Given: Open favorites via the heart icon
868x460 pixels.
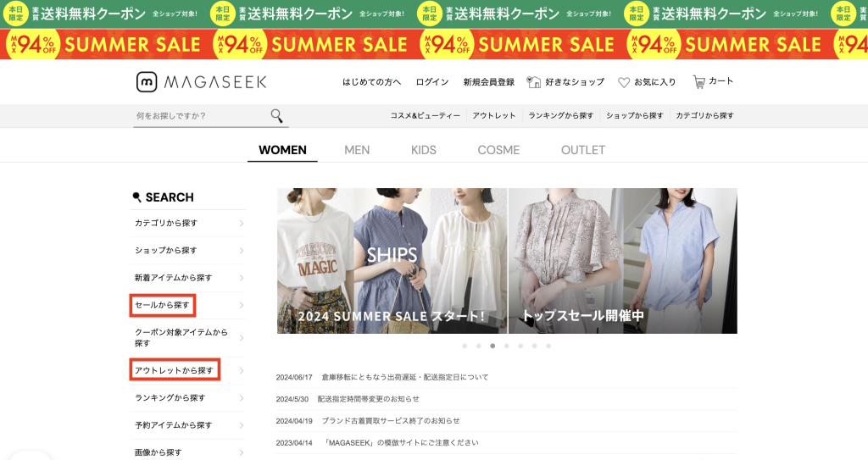Looking at the screenshot, I should 624,82.
